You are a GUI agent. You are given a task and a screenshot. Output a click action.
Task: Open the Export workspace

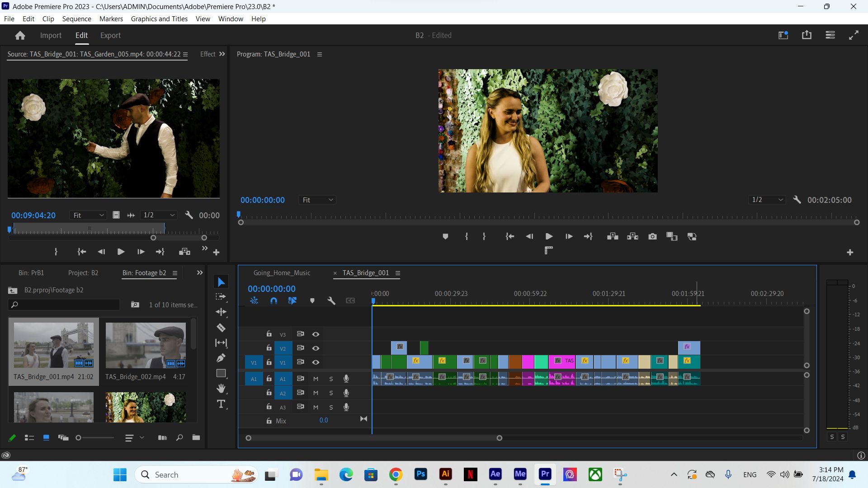(x=110, y=35)
